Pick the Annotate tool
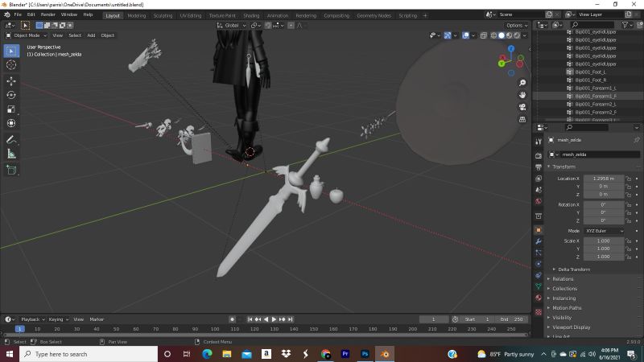This screenshot has width=644, height=362. tap(11, 139)
